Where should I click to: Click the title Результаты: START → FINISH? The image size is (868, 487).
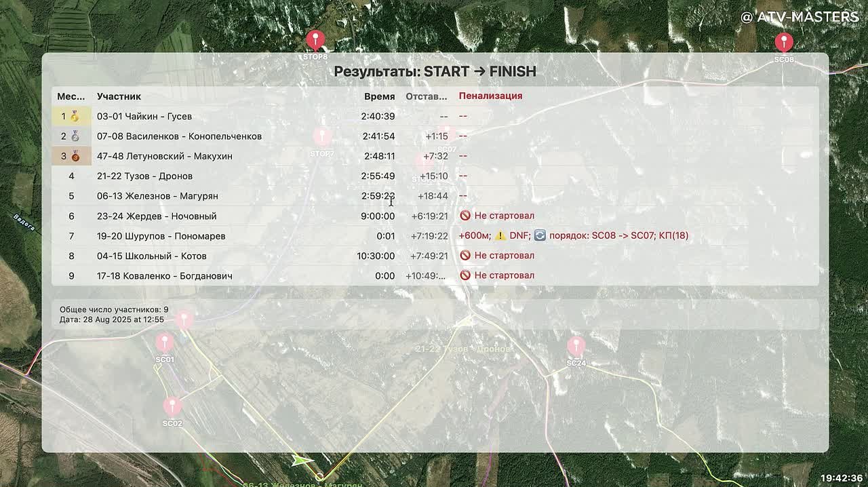(435, 71)
